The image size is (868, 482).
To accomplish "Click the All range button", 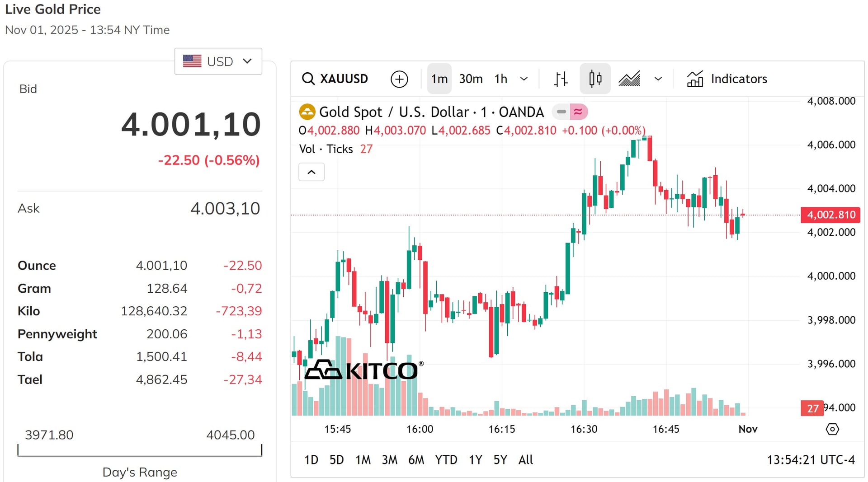I will (525, 460).
